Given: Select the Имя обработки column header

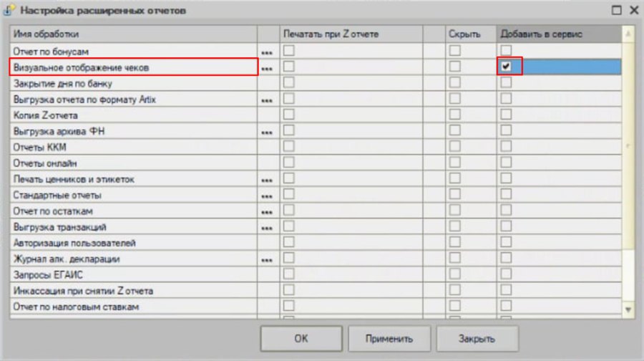Looking at the screenshot, I should click(134, 34).
